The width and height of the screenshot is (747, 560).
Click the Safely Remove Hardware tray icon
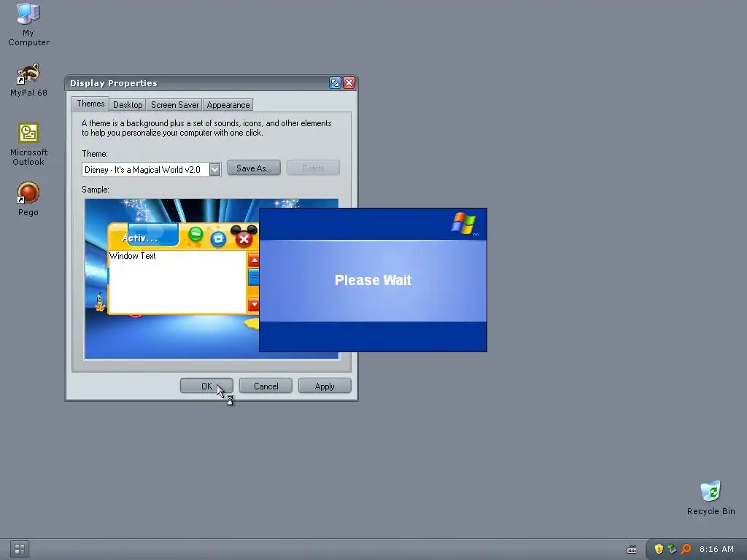pos(672,549)
